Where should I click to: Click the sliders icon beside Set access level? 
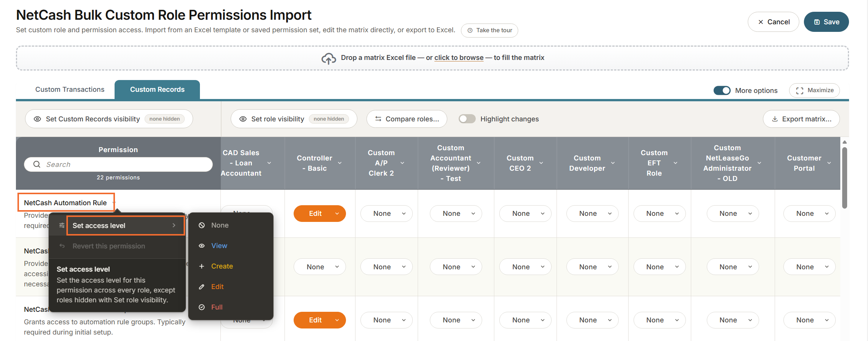coord(62,225)
